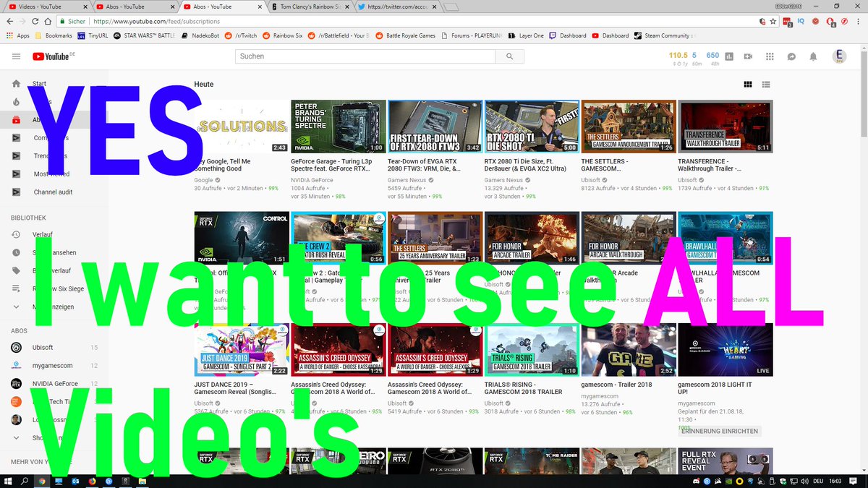
Task: Open the watch later clock icon
Action: 16,252
